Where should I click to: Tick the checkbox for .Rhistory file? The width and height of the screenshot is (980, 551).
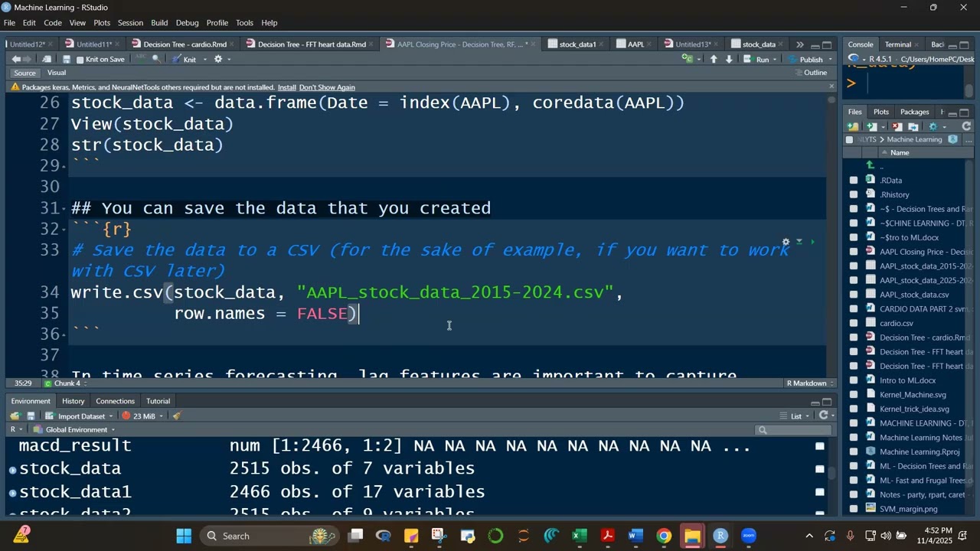coord(854,194)
